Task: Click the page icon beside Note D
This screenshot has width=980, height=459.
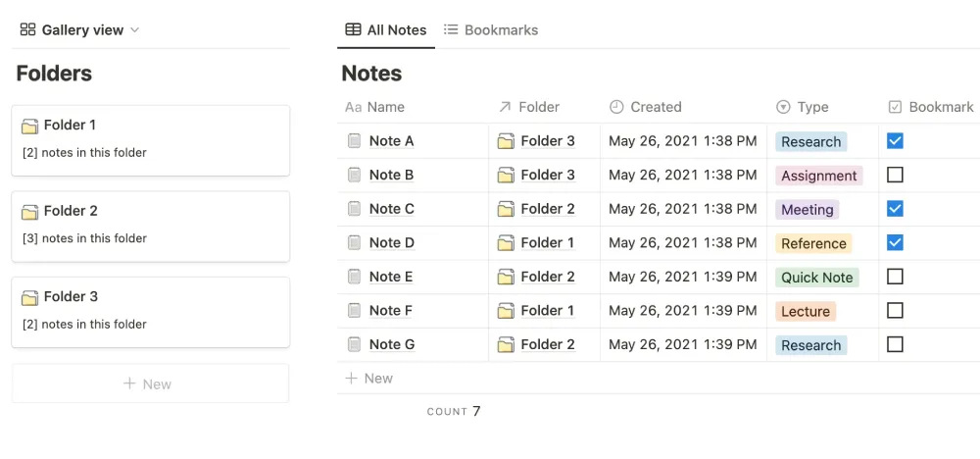Action: coord(354,243)
